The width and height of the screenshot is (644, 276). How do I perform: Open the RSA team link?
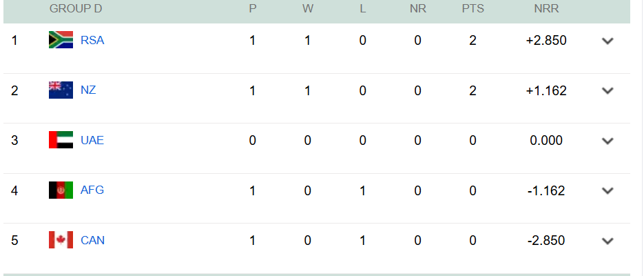[92, 40]
